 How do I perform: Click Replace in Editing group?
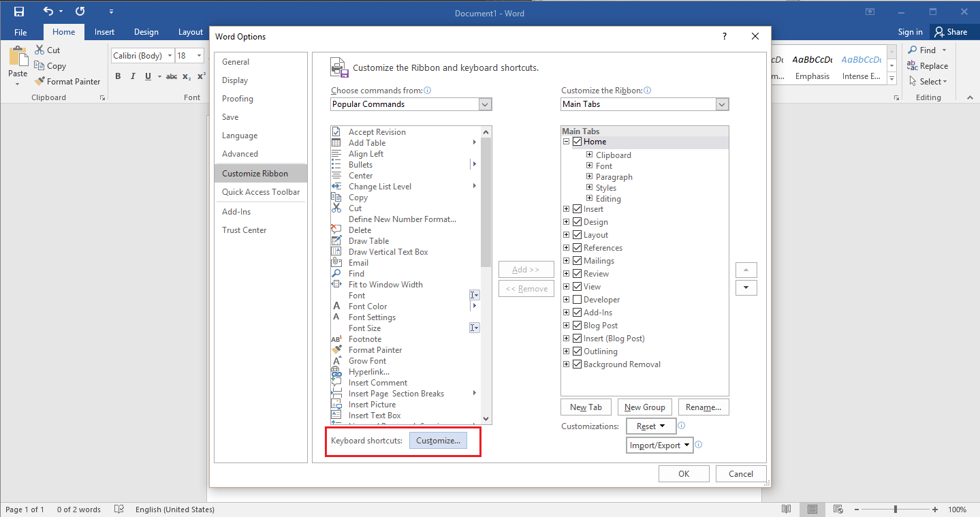(x=927, y=66)
